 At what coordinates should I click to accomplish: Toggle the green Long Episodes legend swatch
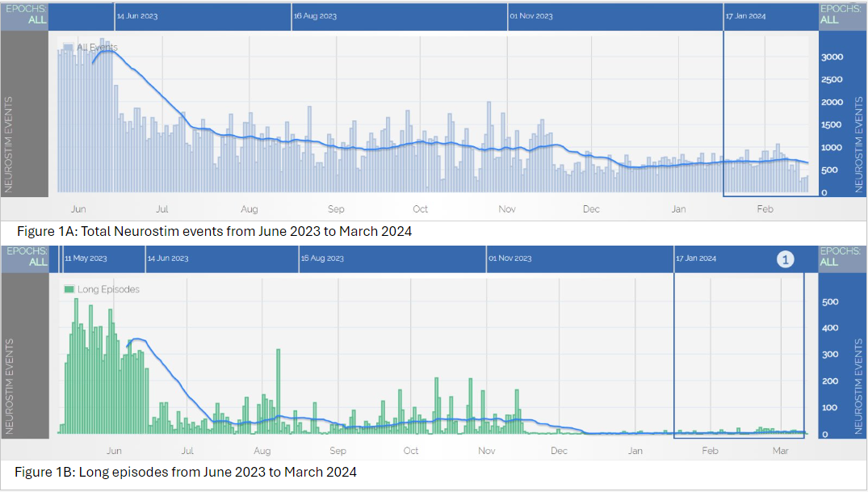(x=69, y=289)
